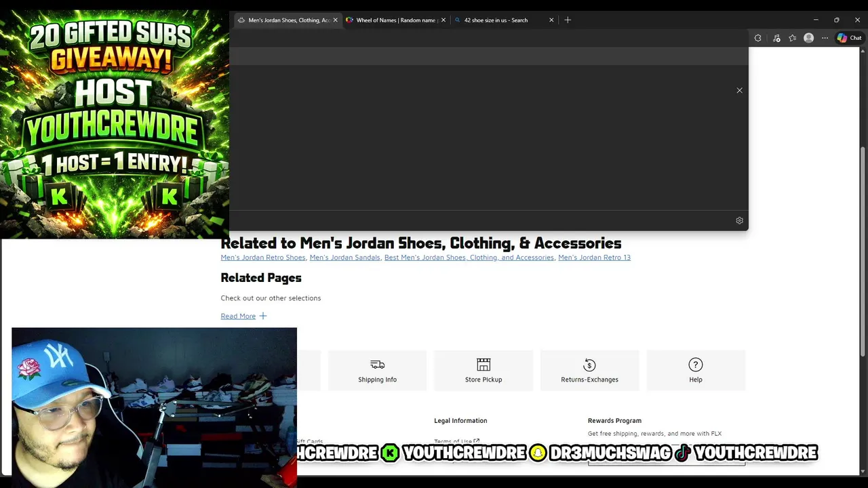
Task: Open Favorites star list icon
Action: (792, 38)
